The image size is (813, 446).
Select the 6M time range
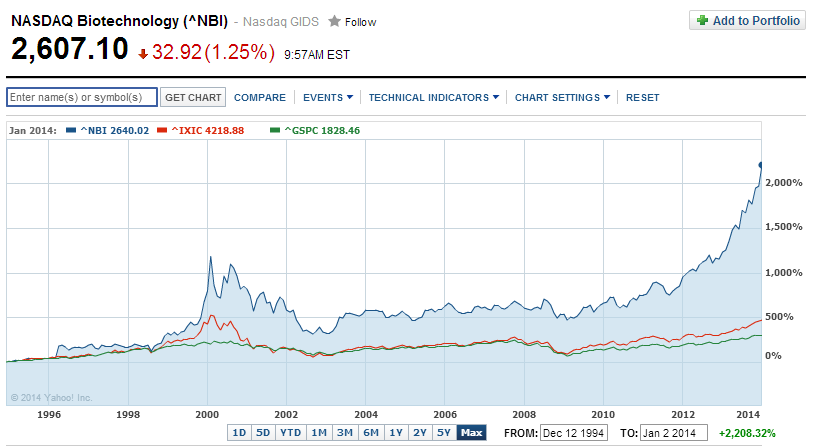[x=371, y=433]
